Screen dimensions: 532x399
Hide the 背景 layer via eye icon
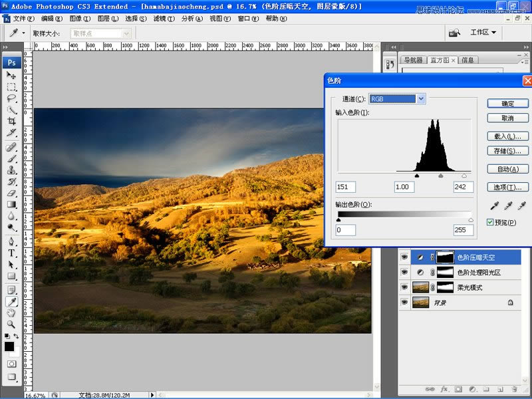tap(404, 303)
